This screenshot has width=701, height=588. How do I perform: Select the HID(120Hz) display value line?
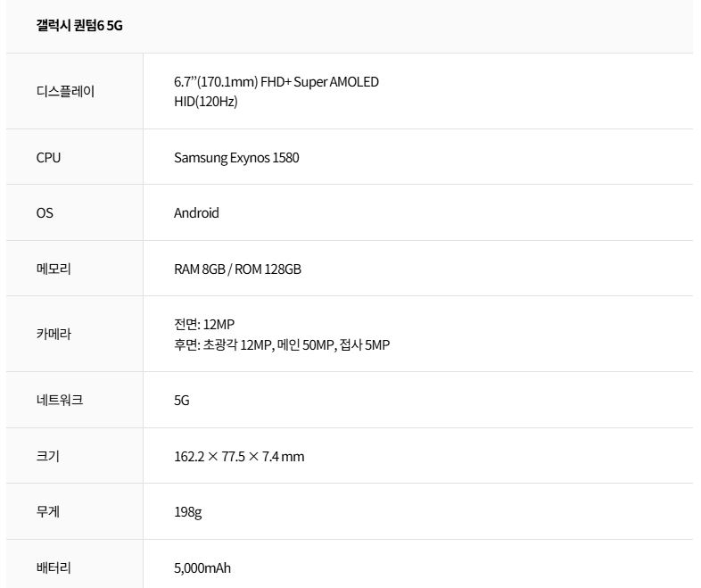(x=205, y=102)
